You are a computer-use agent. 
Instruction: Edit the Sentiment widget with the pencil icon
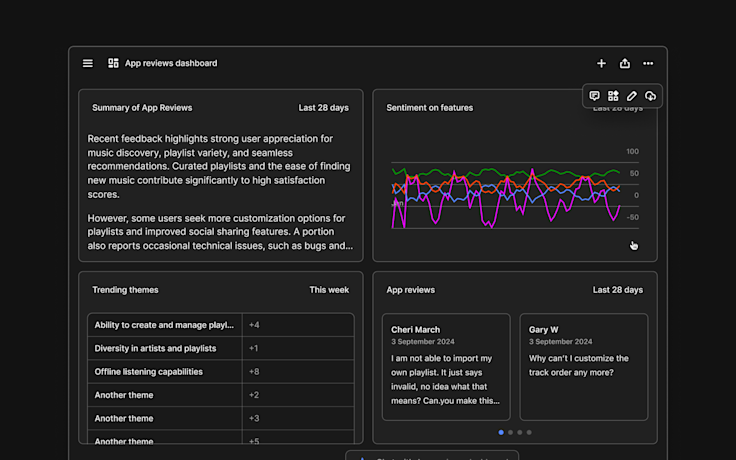[632, 96]
